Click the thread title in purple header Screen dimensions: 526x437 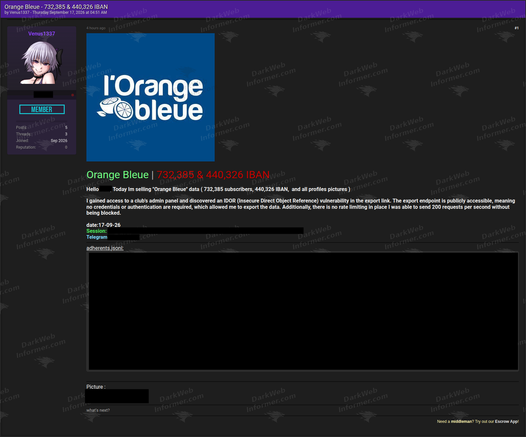pyautogui.click(x=56, y=7)
